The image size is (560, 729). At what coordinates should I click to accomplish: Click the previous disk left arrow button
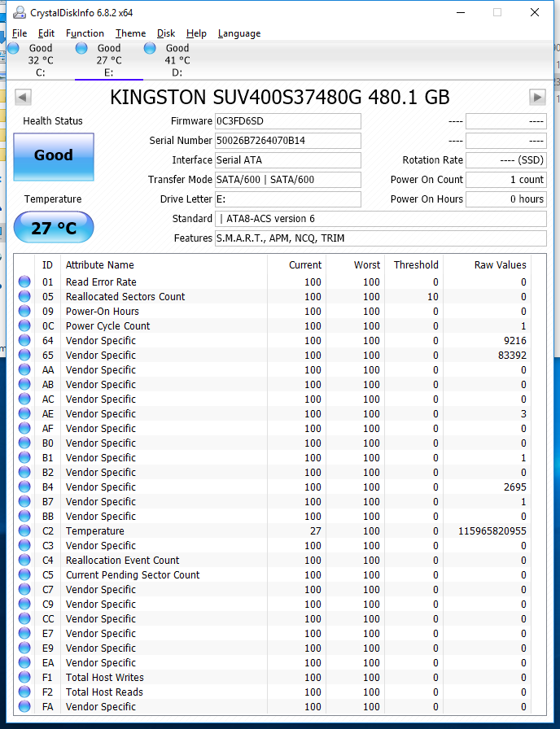click(24, 98)
